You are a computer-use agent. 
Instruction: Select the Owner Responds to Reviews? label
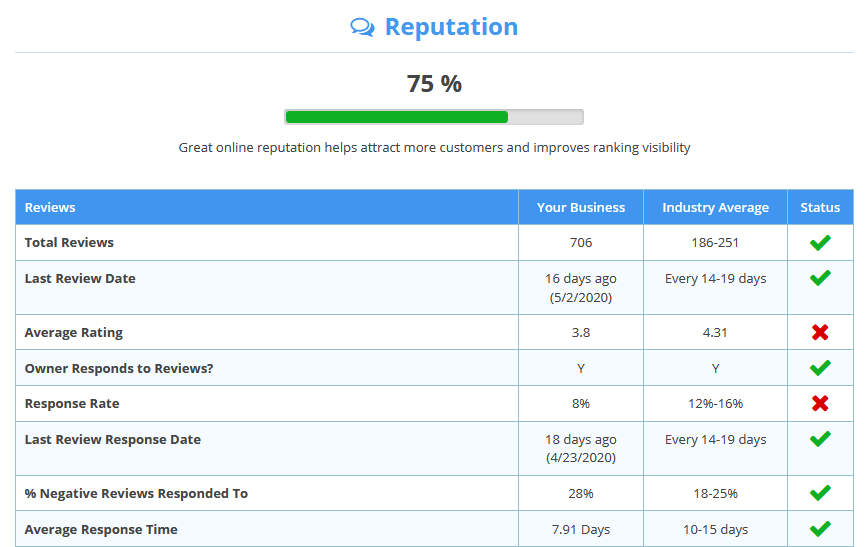tap(119, 368)
